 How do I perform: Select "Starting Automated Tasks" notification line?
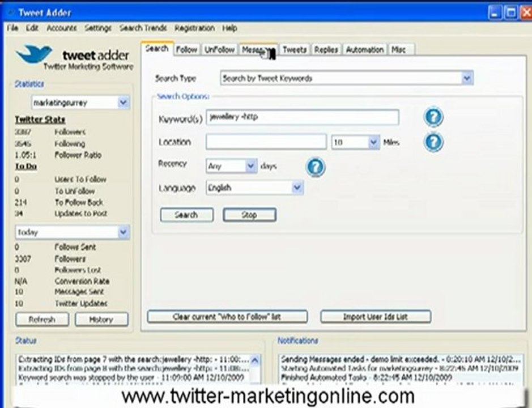point(399,368)
